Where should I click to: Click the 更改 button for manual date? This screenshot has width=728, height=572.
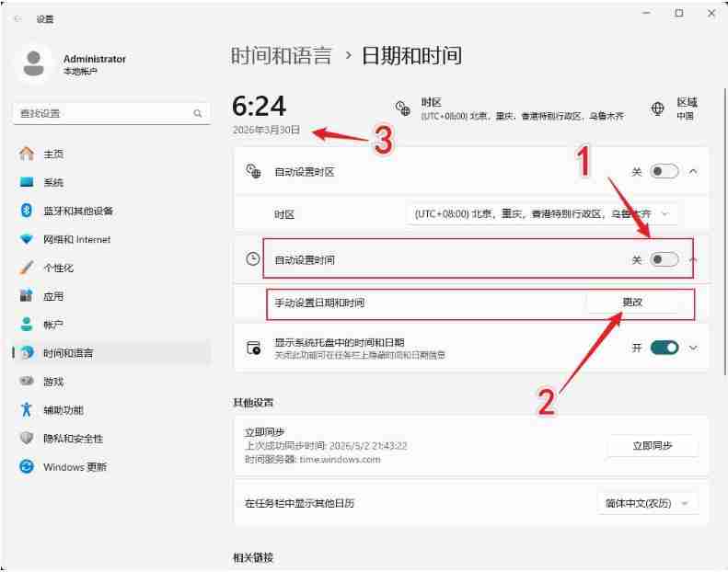(x=632, y=302)
